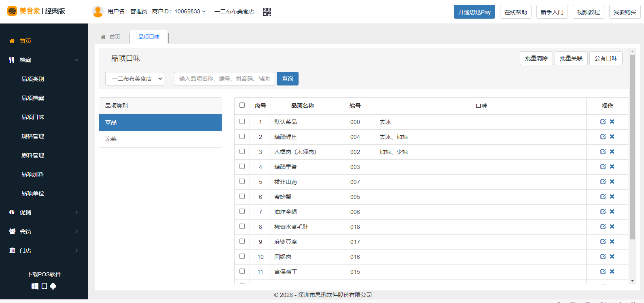
Task: Select the checkbox next to 拔丝山药
Action: click(242, 181)
